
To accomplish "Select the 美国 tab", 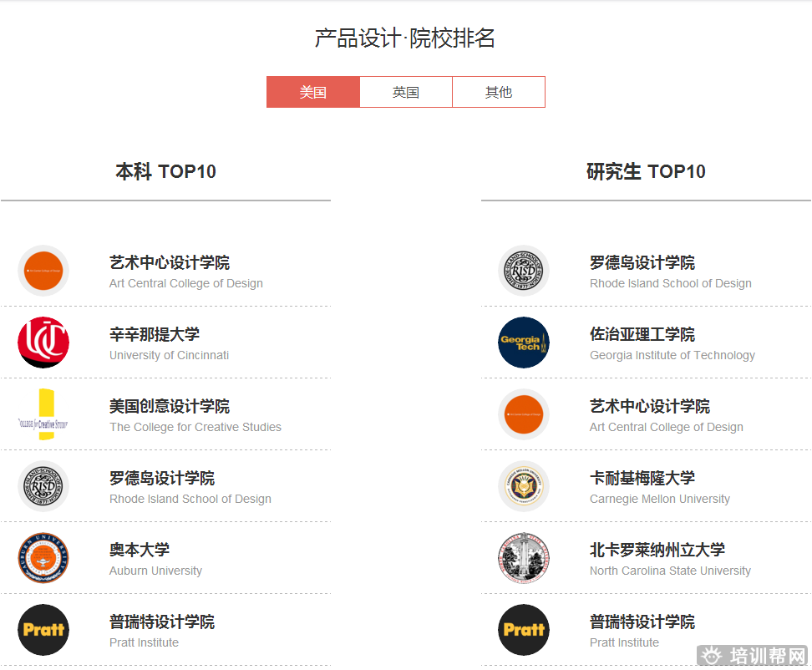I will 313,92.
